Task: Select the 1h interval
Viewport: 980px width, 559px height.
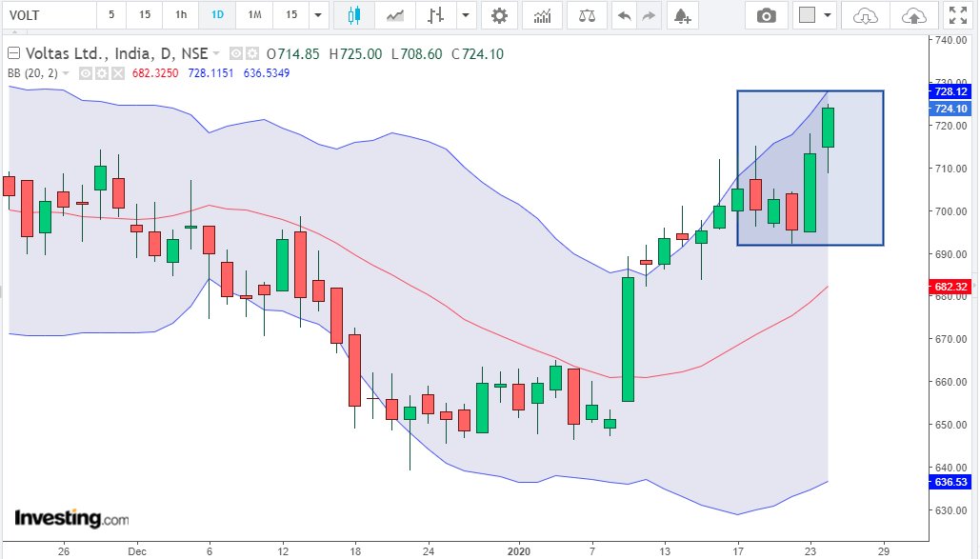Action: [x=181, y=14]
